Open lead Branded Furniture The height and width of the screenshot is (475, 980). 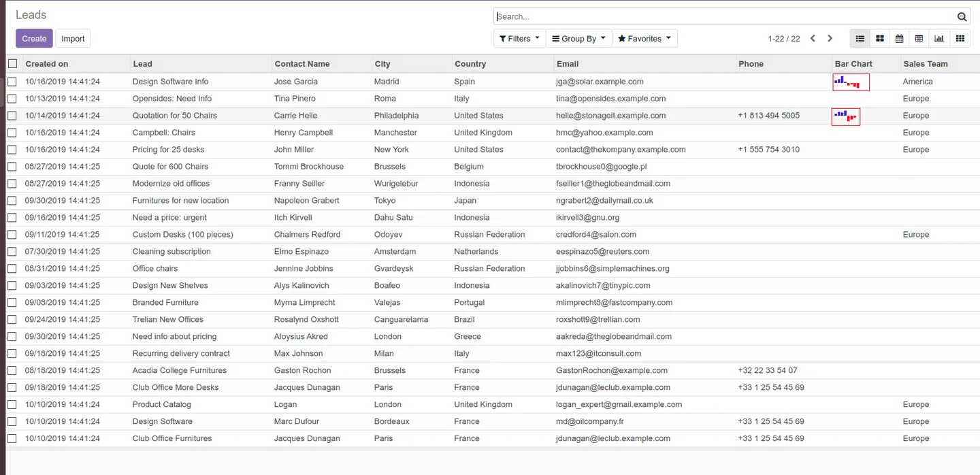click(x=165, y=303)
